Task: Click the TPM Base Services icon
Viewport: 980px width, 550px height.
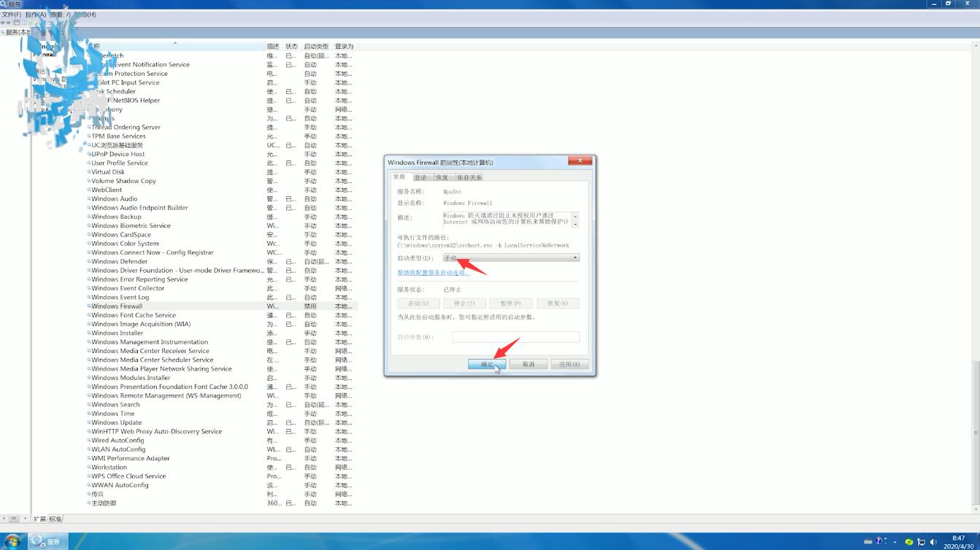Action: tap(89, 136)
